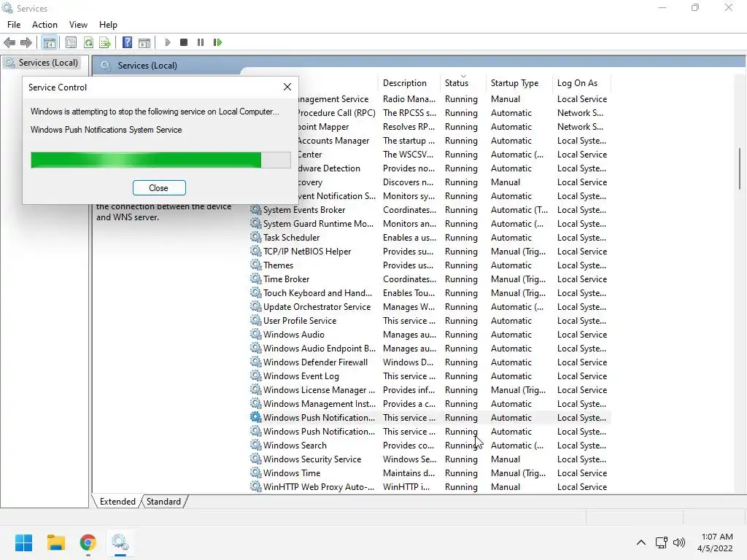The image size is (747, 560).
Task: Dismiss Service Control dialog with its X
Action: click(x=287, y=87)
